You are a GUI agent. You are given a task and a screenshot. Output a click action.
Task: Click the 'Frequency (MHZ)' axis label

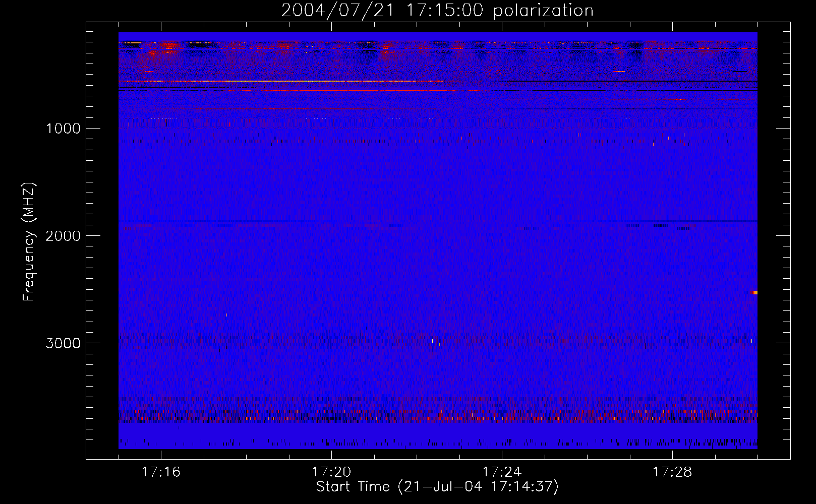tap(29, 242)
